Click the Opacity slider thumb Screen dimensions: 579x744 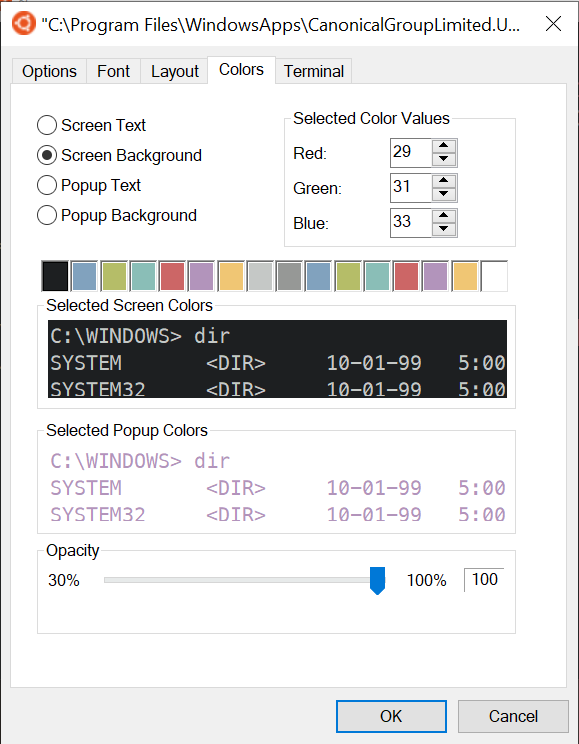click(377, 580)
